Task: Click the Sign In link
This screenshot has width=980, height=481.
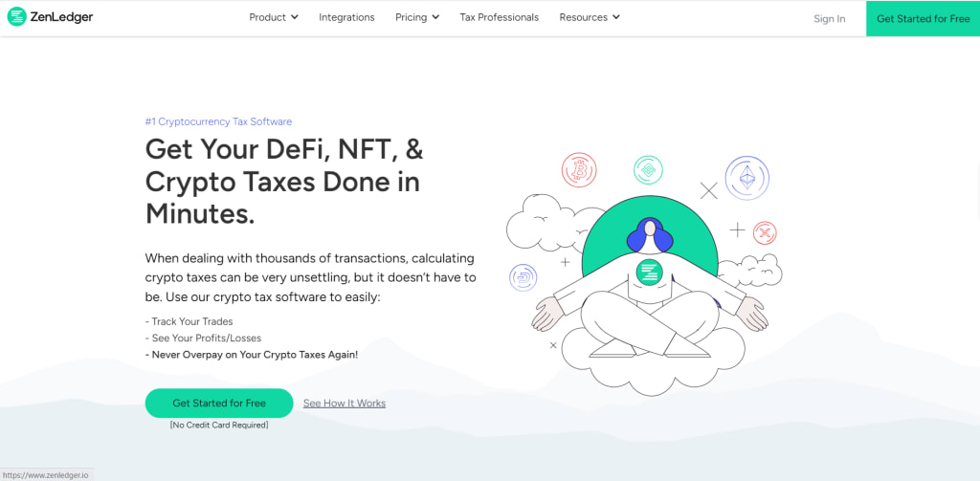Action: (830, 19)
